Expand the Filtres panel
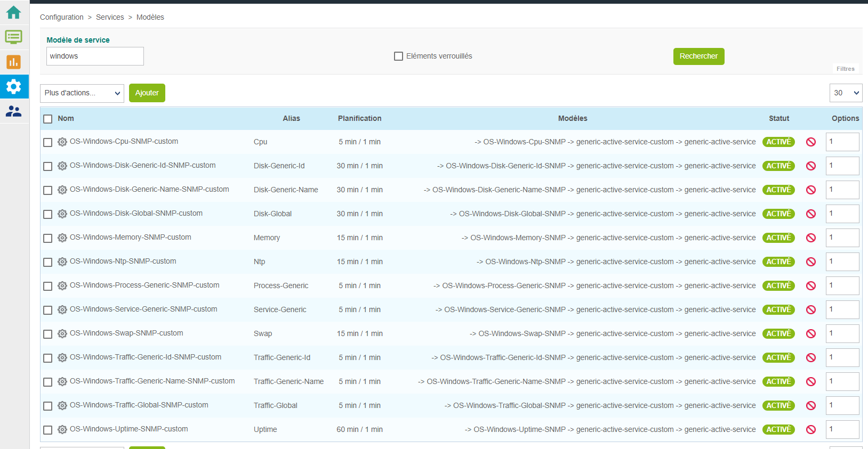This screenshot has height=449, width=868. click(x=845, y=69)
